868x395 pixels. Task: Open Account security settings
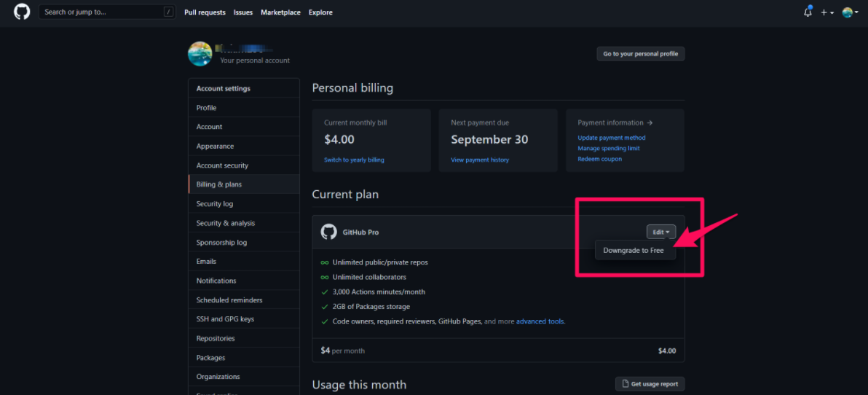click(x=243, y=165)
